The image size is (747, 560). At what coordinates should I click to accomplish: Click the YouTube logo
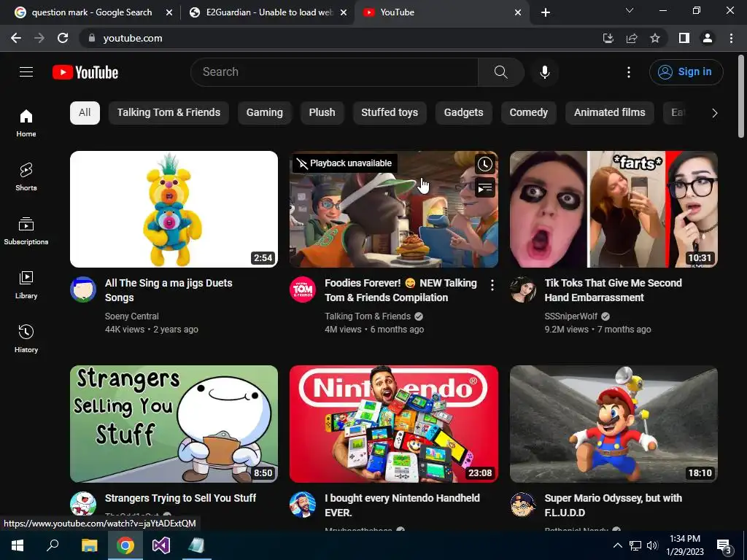(x=85, y=72)
